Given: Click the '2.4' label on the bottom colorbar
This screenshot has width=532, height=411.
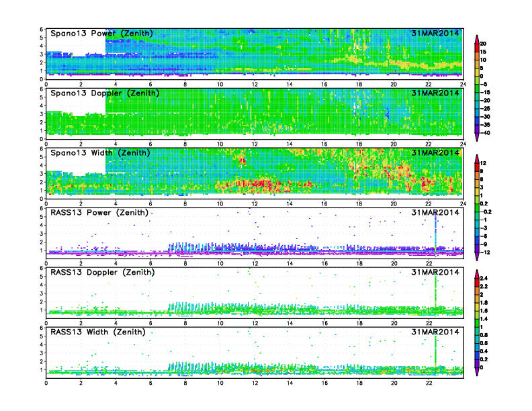Looking at the screenshot, I should [x=484, y=278].
